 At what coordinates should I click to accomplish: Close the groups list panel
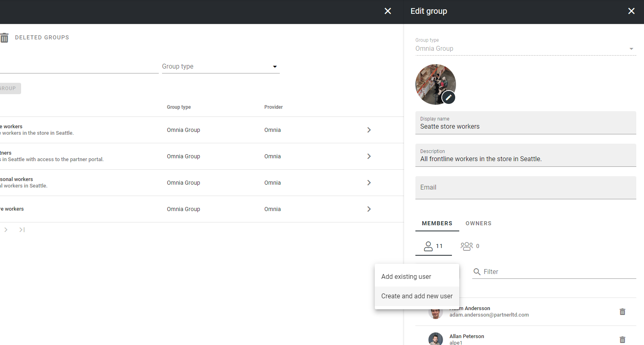point(388,11)
